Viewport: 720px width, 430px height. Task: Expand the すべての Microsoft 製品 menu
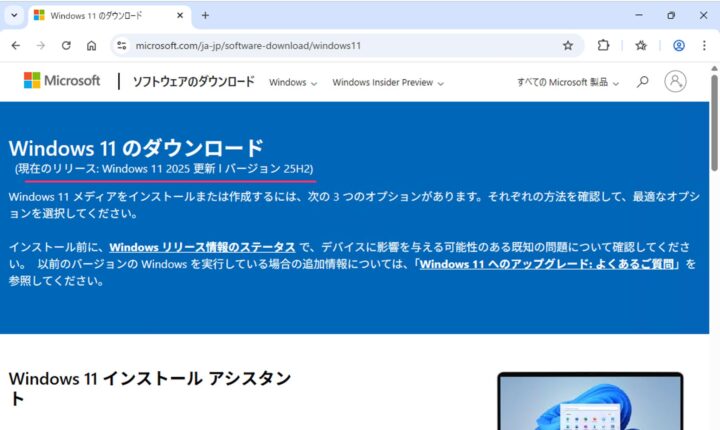(x=567, y=83)
